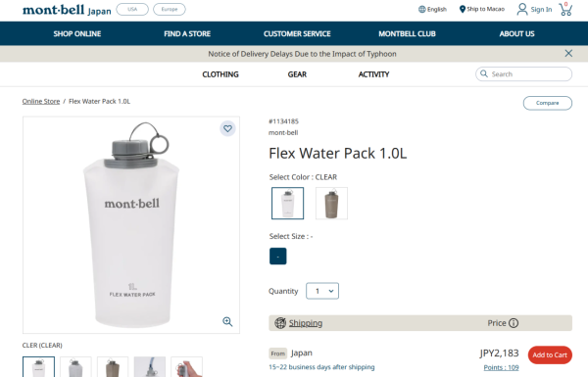Select the CLEAR color swatch

[287, 203]
